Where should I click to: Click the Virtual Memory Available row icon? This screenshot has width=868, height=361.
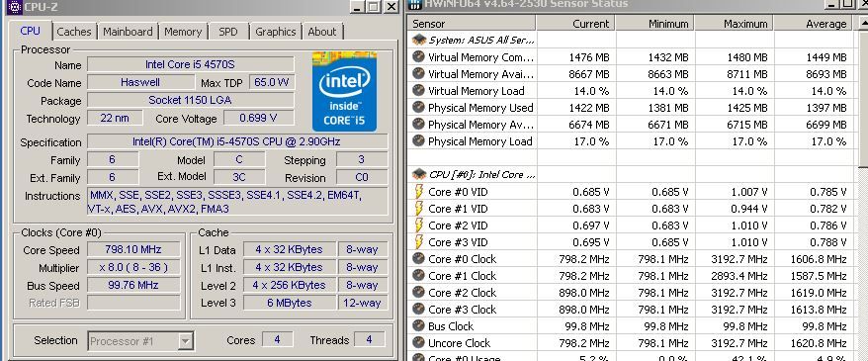point(418,73)
